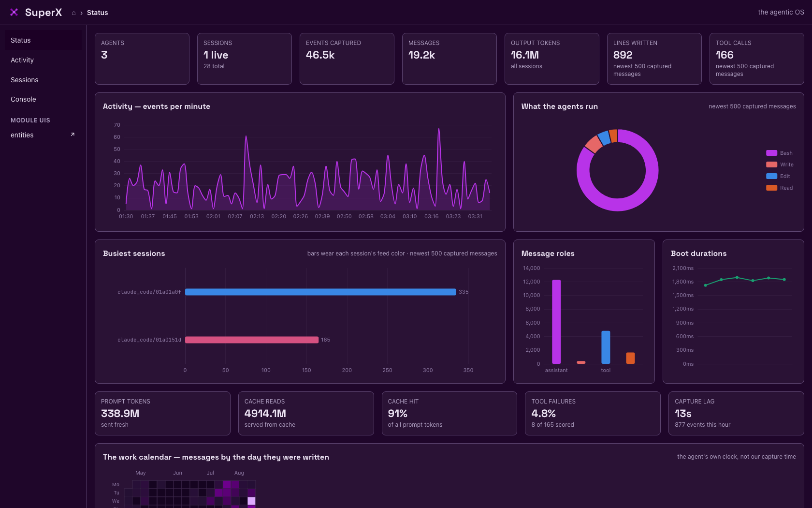Image resolution: width=812 pixels, height=508 pixels.
Task: Open external link arrow beside entities
Action: pos(72,134)
